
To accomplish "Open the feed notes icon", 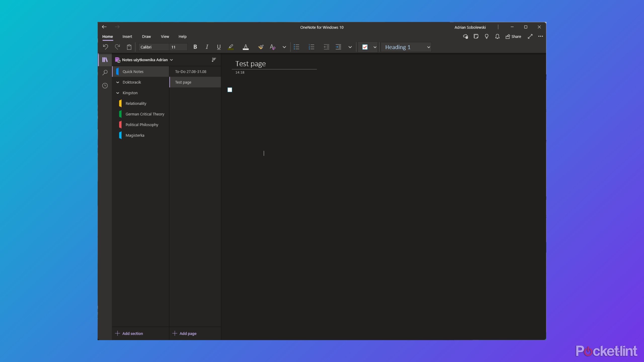I will tap(476, 36).
